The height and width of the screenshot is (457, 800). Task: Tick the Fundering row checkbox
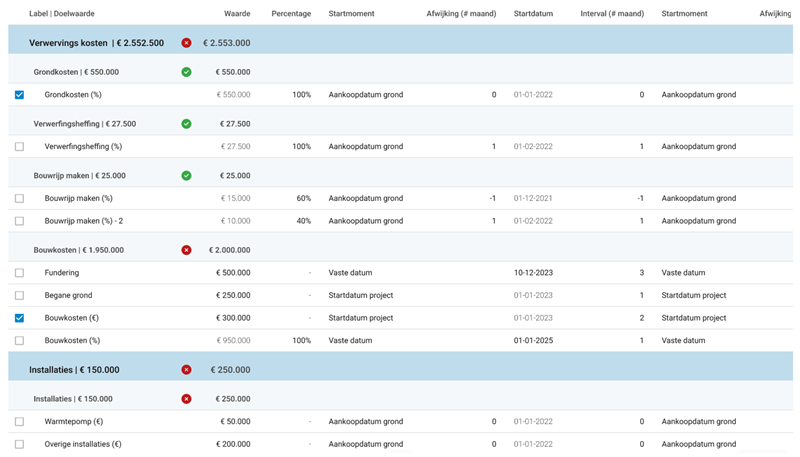(20, 273)
